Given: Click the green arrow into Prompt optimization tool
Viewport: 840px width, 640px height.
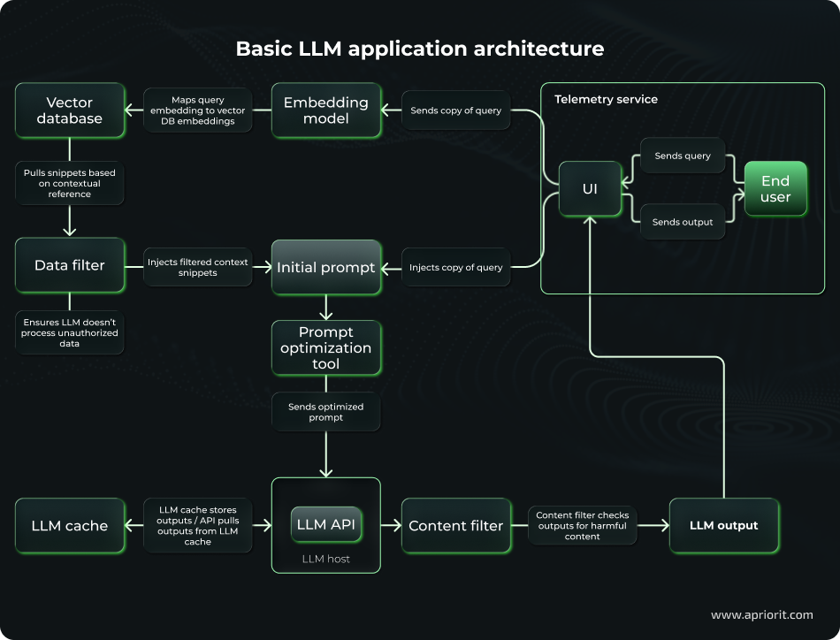Looking at the screenshot, I should pyautogui.click(x=326, y=314).
